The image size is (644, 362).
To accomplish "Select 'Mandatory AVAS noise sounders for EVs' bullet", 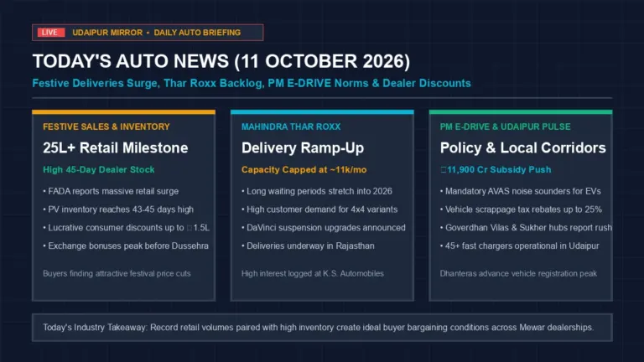I will (x=521, y=191).
